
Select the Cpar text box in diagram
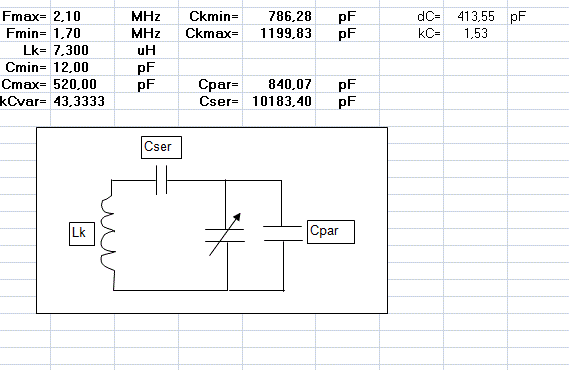[x=331, y=232]
